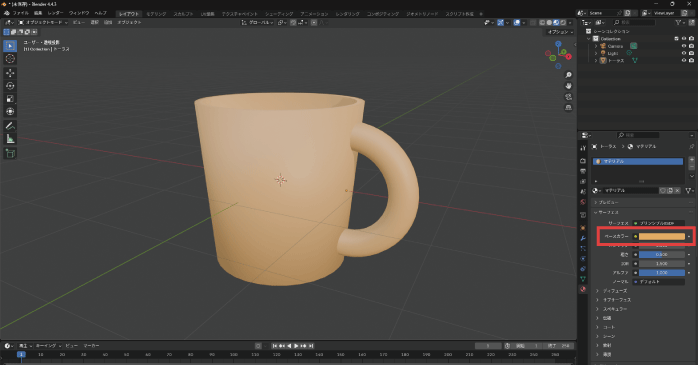Viewport: 698px width, 365px height.
Task: Open the レンダー menu
Action: (55, 13)
